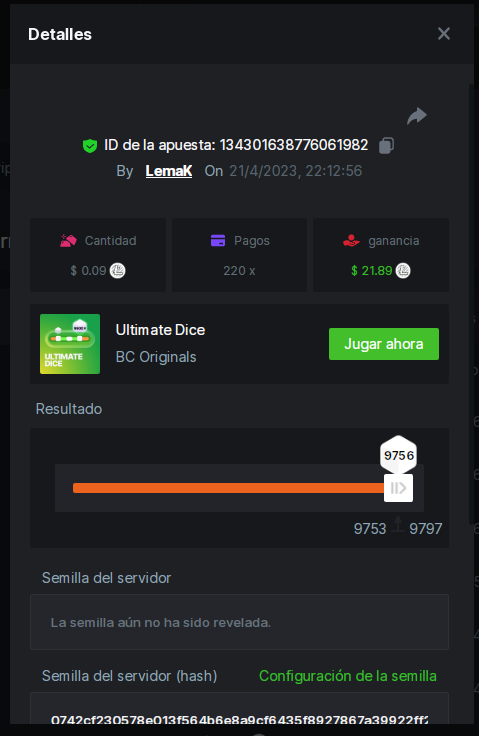Click the Ultimate Dice game thumbnail
This screenshot has height=736, width=479.
coord(70,344)
